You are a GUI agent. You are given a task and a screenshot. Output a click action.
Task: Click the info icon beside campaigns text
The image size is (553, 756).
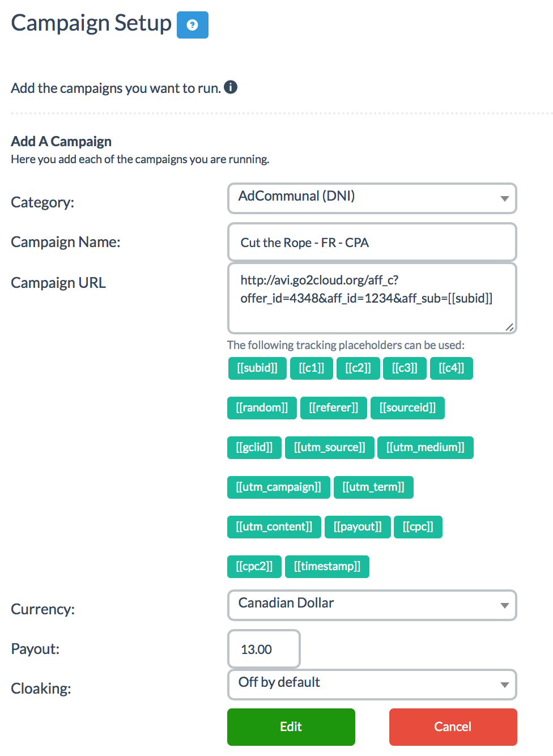click(231, 87)
